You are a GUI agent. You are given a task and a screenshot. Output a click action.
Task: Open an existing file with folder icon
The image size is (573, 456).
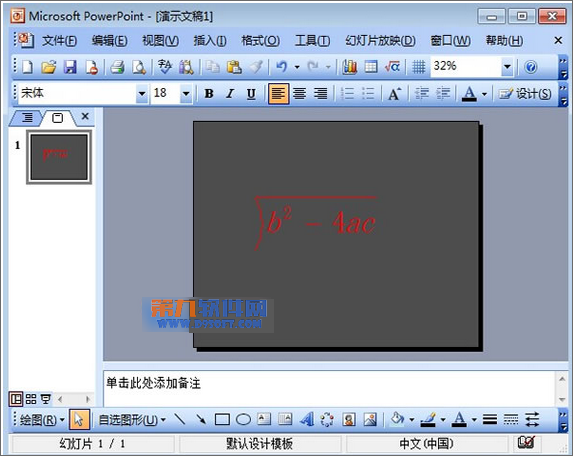pos(49,67)
